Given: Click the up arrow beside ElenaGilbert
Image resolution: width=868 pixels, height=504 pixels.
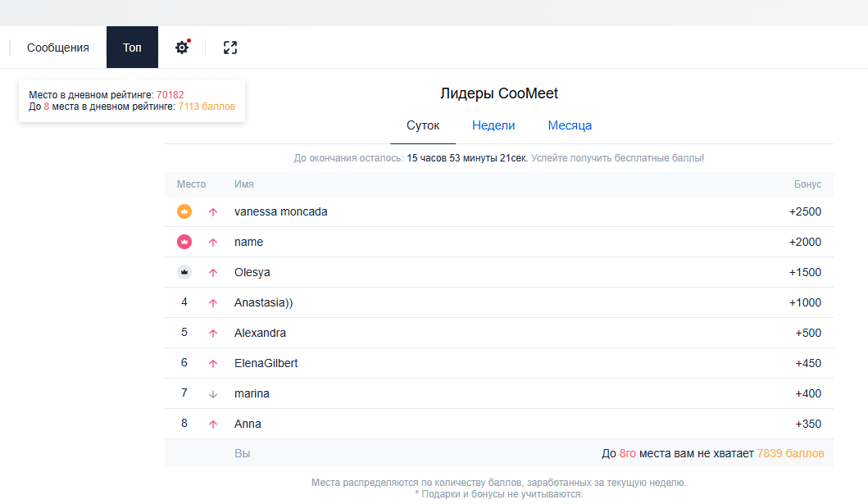Looking at the screenshot, I should pos(213,364).
